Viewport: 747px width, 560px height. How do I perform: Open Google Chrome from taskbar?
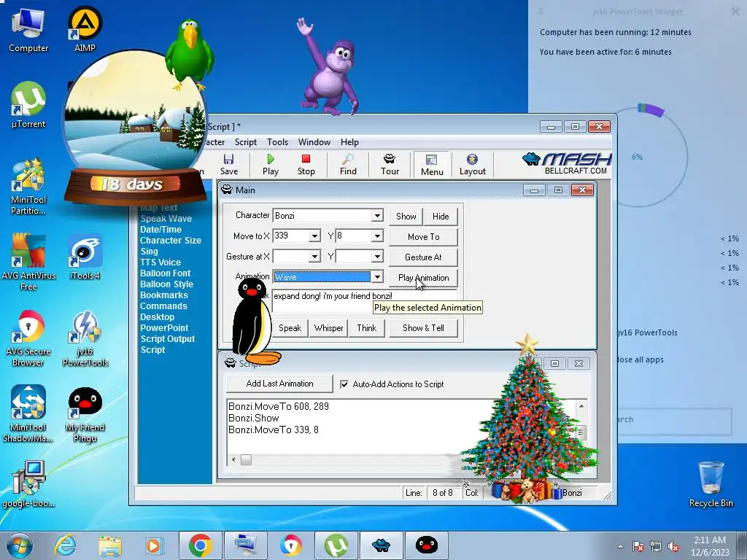click(x=200, y=545)
